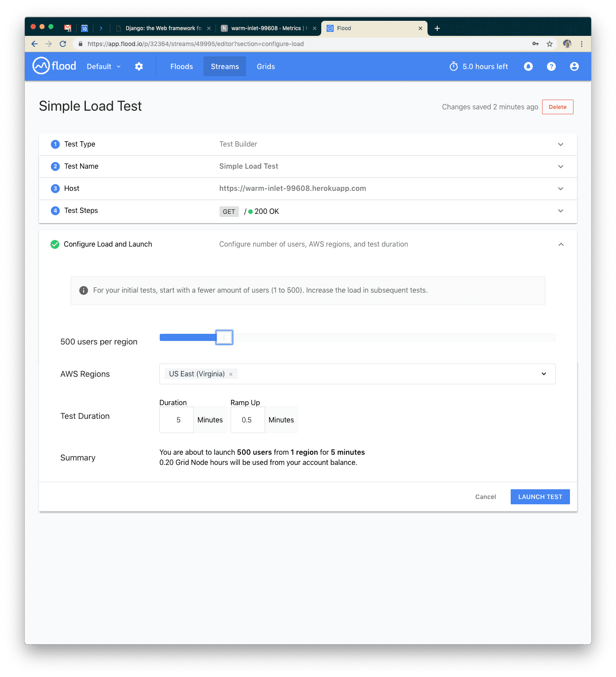Click the Ramp Up input field
The image size is (616, 677).
click(247, 420)
